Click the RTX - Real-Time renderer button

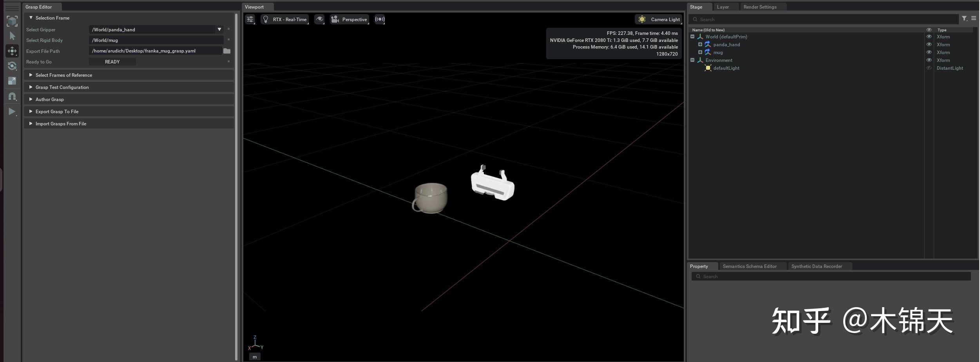pyautogui.click(x=285, y=19)
